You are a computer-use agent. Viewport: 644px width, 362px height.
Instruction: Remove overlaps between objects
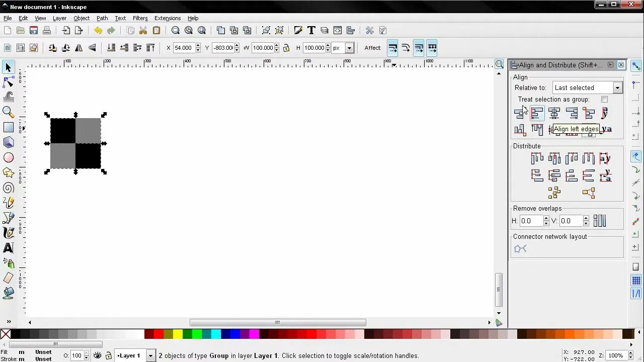tap(600, 221)
